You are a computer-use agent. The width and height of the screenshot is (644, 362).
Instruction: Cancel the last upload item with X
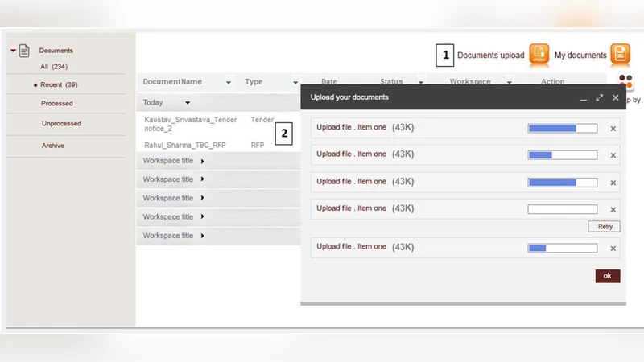(x=613, y=249)
